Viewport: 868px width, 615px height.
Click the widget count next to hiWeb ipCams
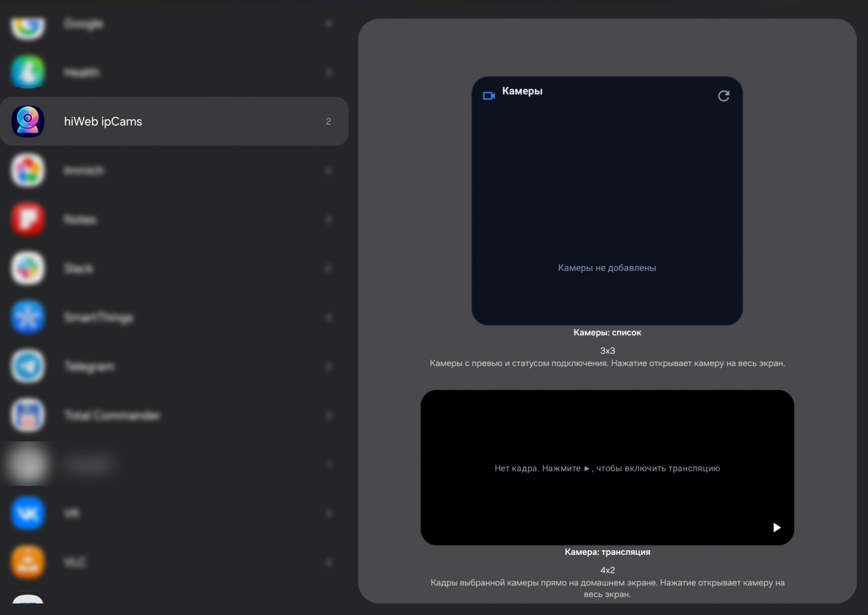pyautogui.click(x=328, y=121)
